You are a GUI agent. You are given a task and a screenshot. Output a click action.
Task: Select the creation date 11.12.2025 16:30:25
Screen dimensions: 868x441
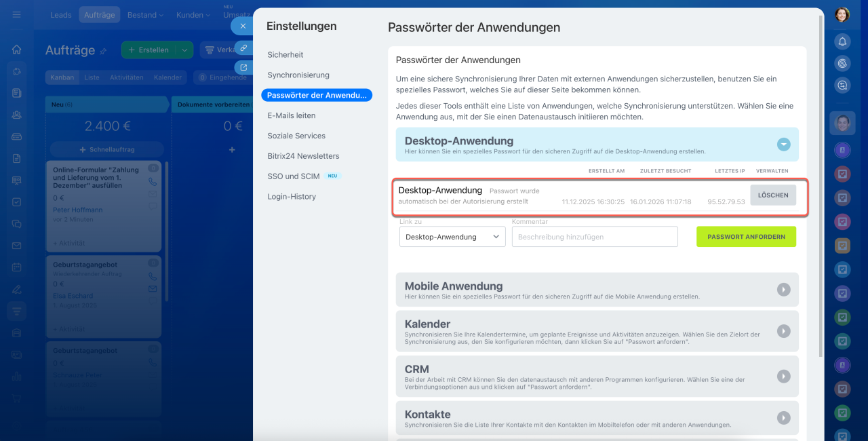pos(593,202)
